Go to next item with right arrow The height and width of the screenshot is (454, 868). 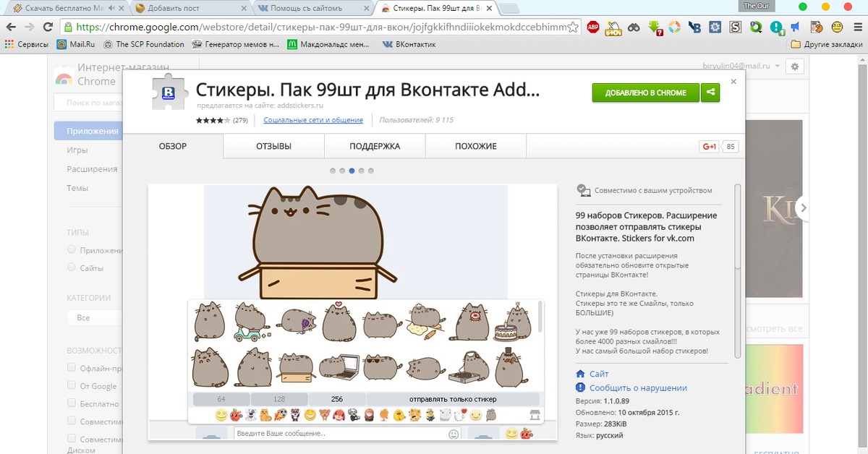(x=803, y=208)
